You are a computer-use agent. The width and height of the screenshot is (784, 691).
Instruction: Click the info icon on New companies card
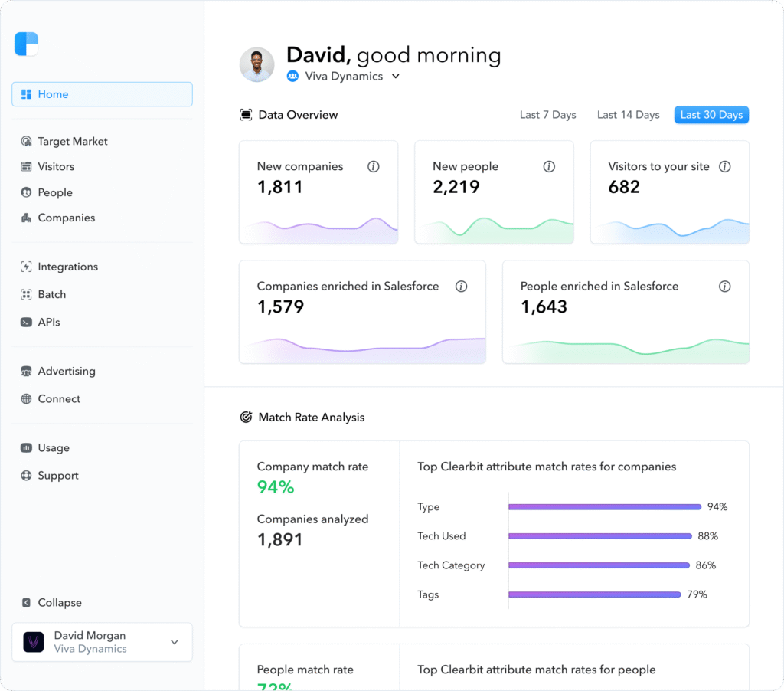pos(373,166)
